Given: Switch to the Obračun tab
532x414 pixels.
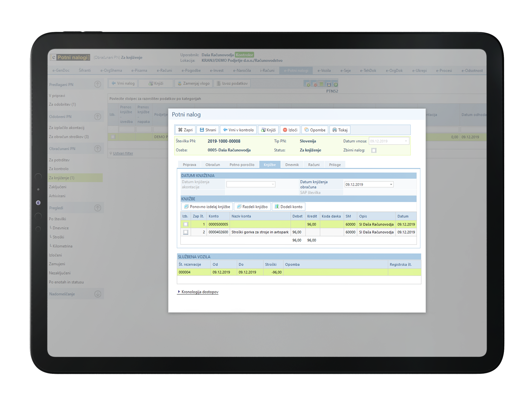Looking at the screenshot, I should [213, 165].
